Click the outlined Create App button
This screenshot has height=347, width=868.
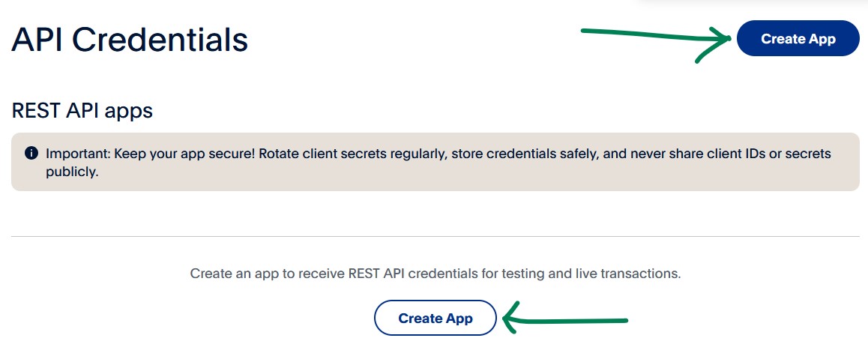click(435, 318)
